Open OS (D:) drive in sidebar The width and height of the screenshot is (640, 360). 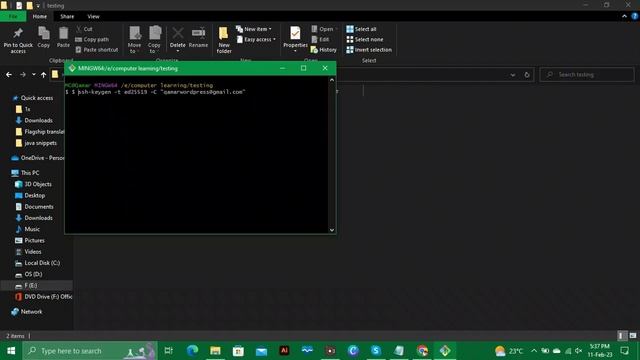pos(29,274)
